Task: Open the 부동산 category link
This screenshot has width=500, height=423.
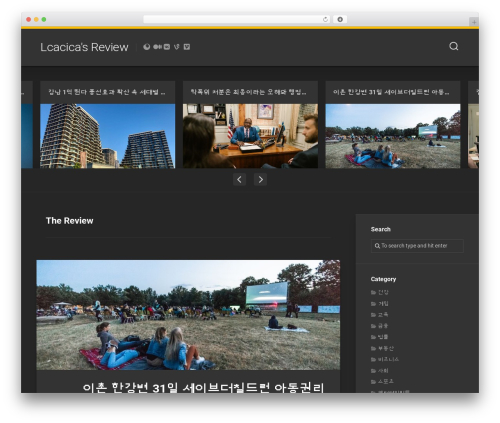Action: pos(386,348)
